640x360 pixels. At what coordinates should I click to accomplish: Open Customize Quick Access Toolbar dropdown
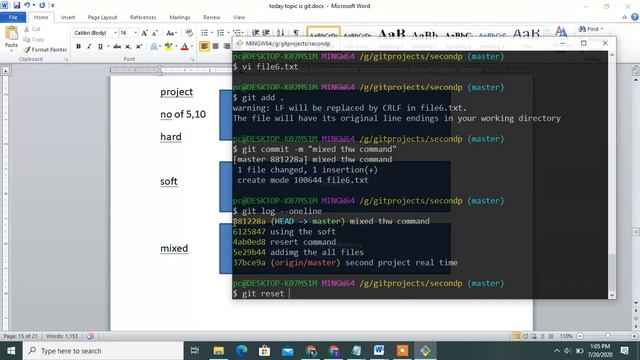point(53,6)
